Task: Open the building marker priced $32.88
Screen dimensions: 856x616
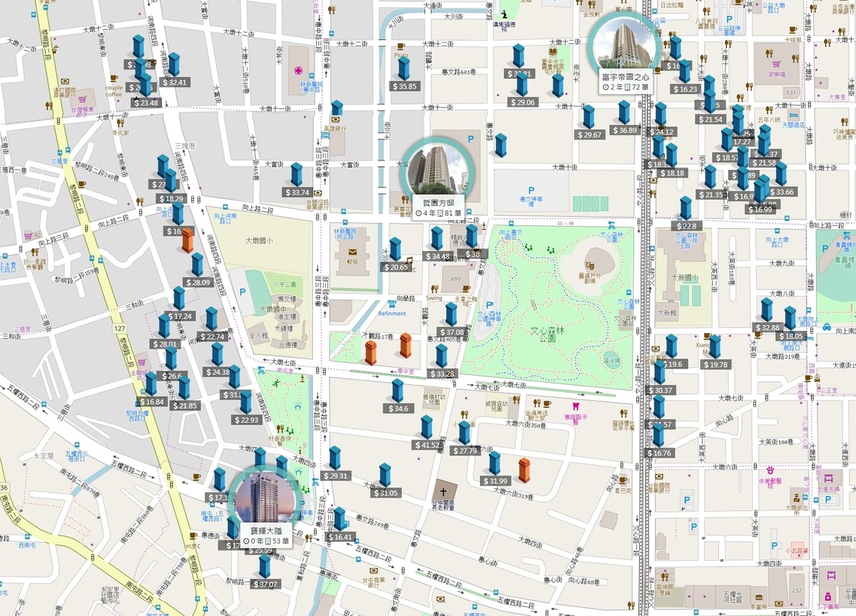Action: click(x=767, y=310)
